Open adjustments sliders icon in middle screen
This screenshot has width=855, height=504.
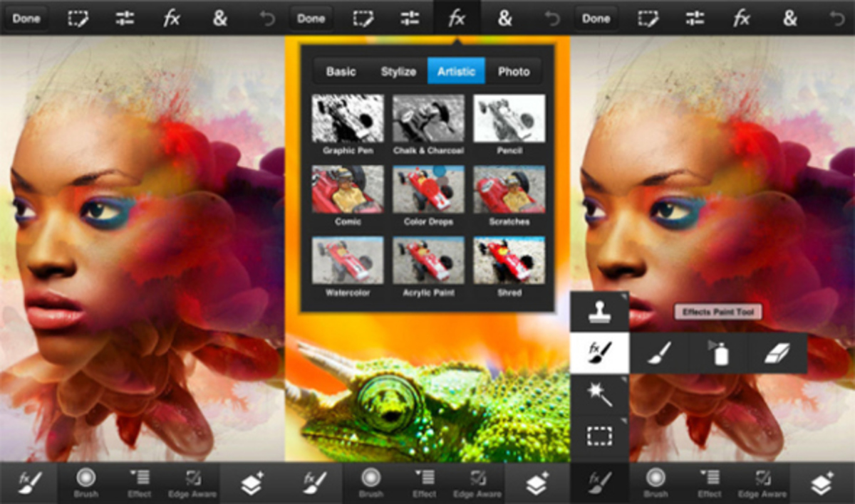[410, 19]
